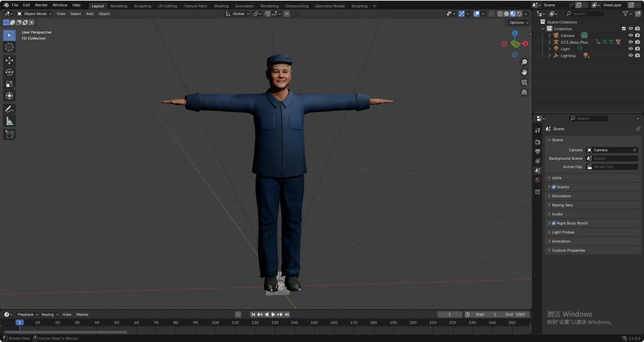Open the Render menu
The height and width of the screenshot is (342, 644).
[x=41, y=5]
